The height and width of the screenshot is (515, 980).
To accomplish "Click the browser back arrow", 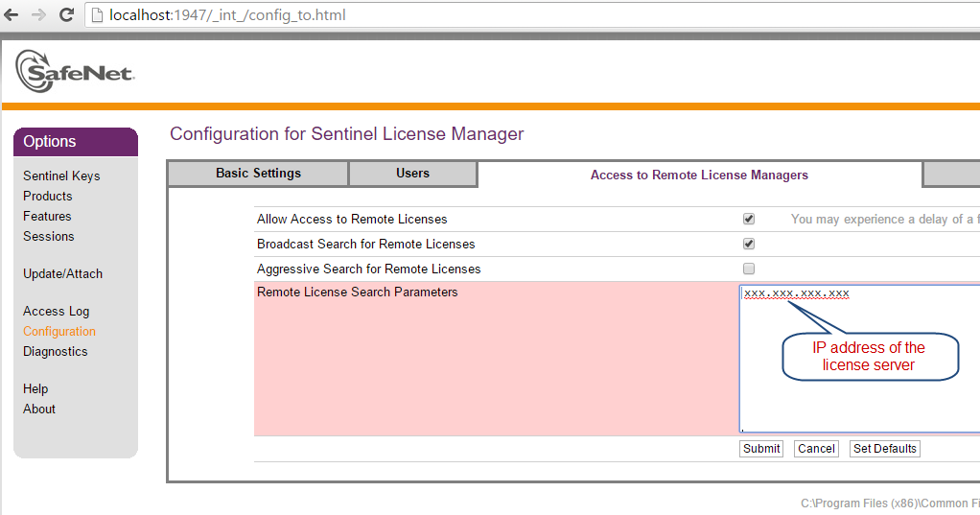I will 13,15.
